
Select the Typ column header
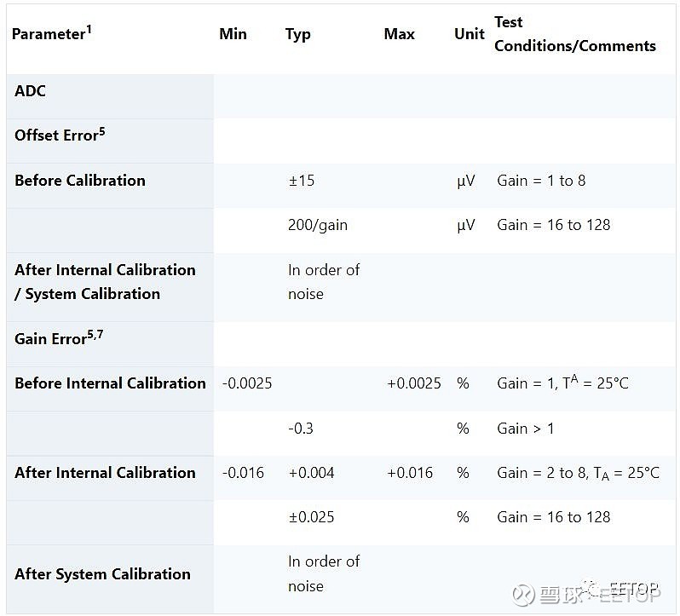[x=298, y=34]
